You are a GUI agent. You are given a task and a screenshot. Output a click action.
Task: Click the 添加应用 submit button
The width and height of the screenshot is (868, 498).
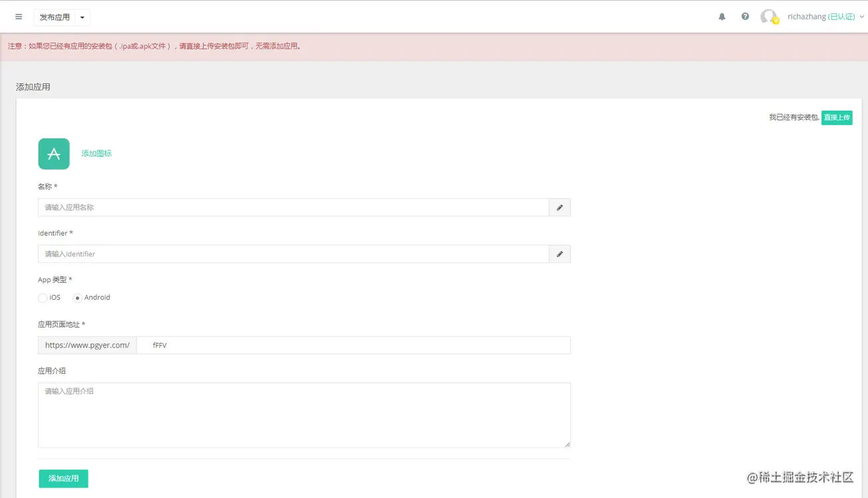coord(63,479)
